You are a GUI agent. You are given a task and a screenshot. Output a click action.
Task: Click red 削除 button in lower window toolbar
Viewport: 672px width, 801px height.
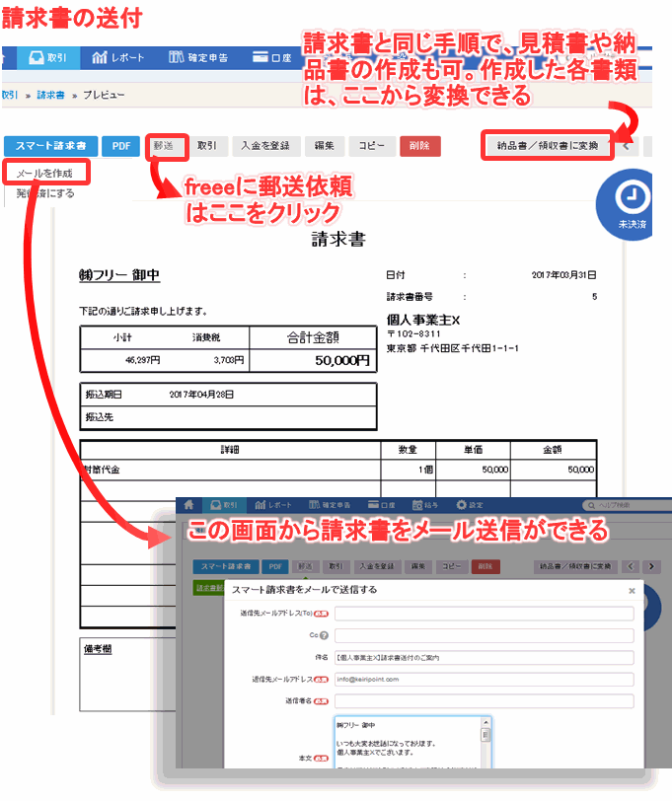coord(485,566)
